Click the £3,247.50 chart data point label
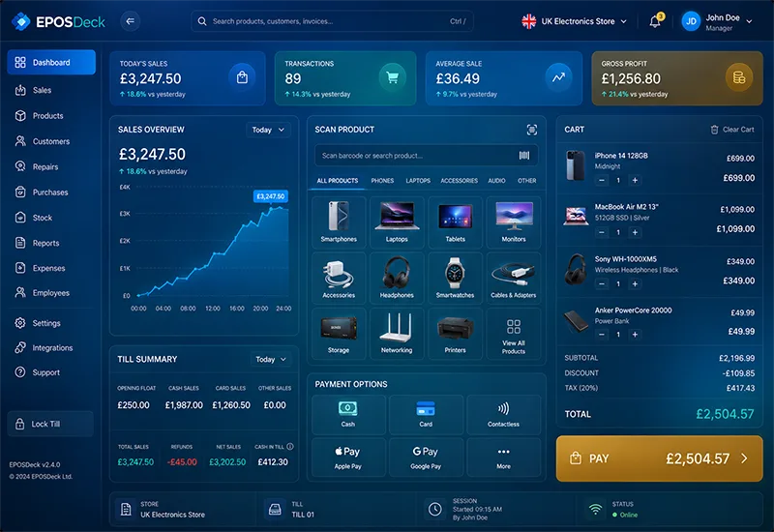This screenshot has height=532, width=774. 271,196
